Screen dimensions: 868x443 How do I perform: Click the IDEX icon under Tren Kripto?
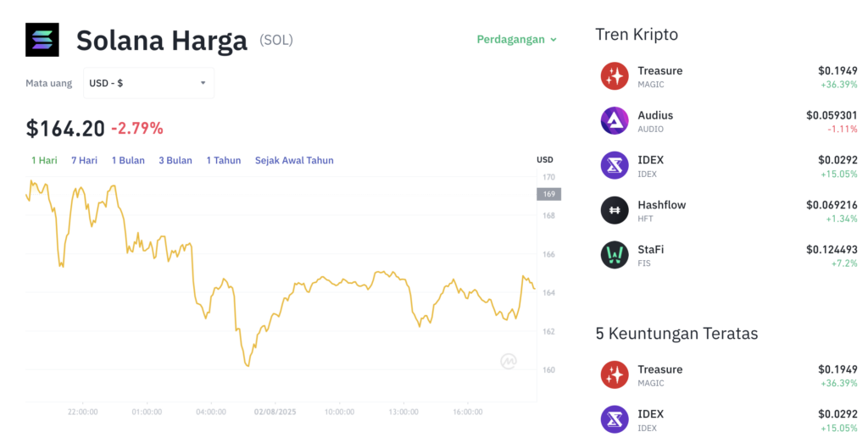pos(615,165)
